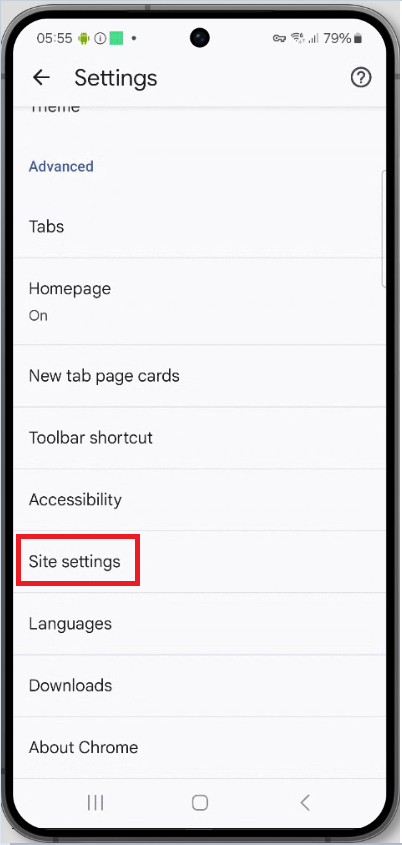Open About Chrome
The image size is (402, 845).
(x=200, y=747)
